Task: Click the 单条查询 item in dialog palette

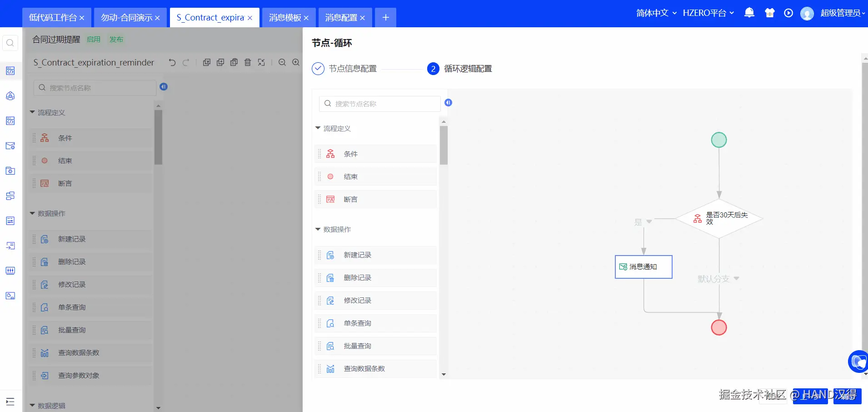Action: pos(375,323)
